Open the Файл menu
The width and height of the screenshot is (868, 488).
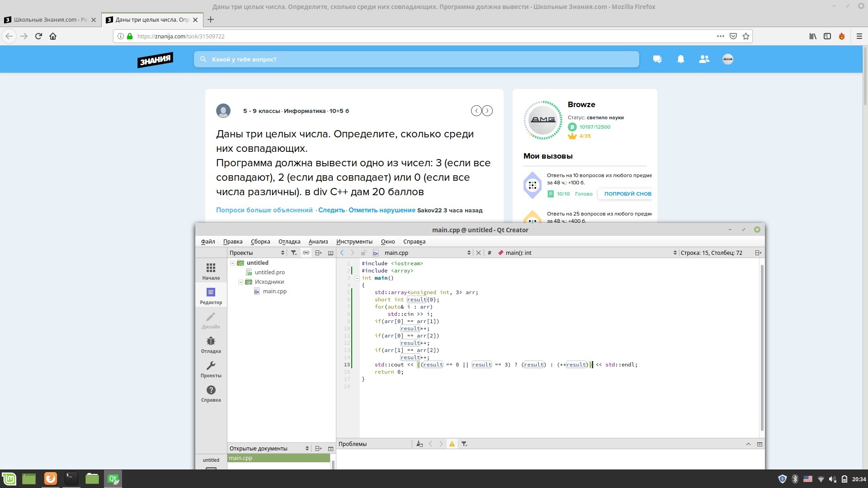tap(208, 242)
